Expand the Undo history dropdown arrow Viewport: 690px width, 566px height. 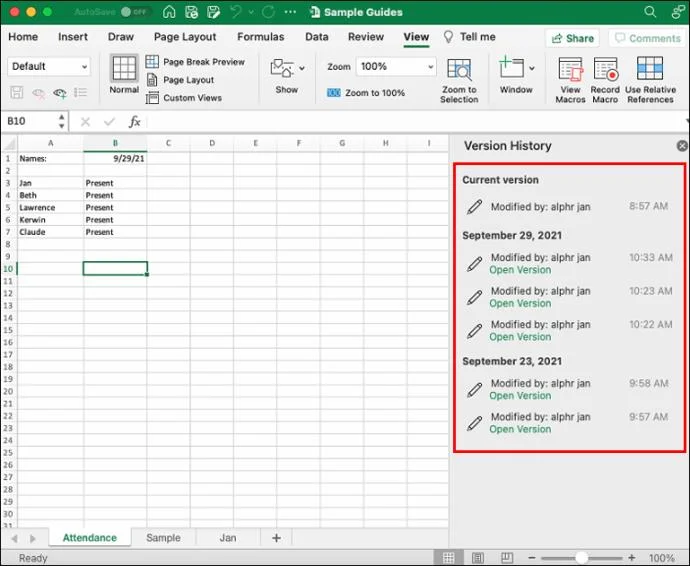pos(251,12)
